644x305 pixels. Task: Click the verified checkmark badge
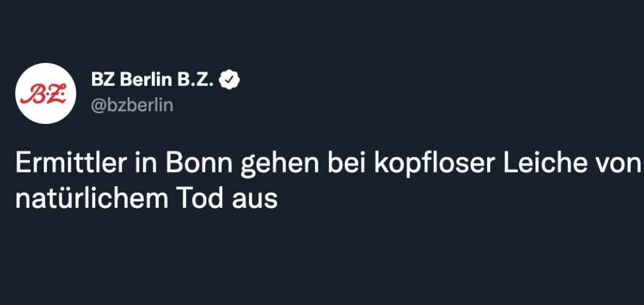pyautogui.click(x=230, y=79)
